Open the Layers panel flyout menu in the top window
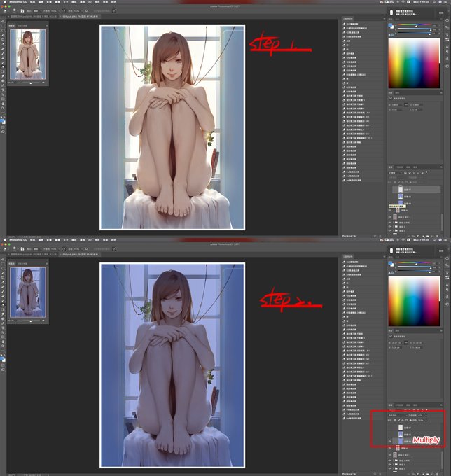Viewport: 451px width, 476px height. click(x=441, y=167)
